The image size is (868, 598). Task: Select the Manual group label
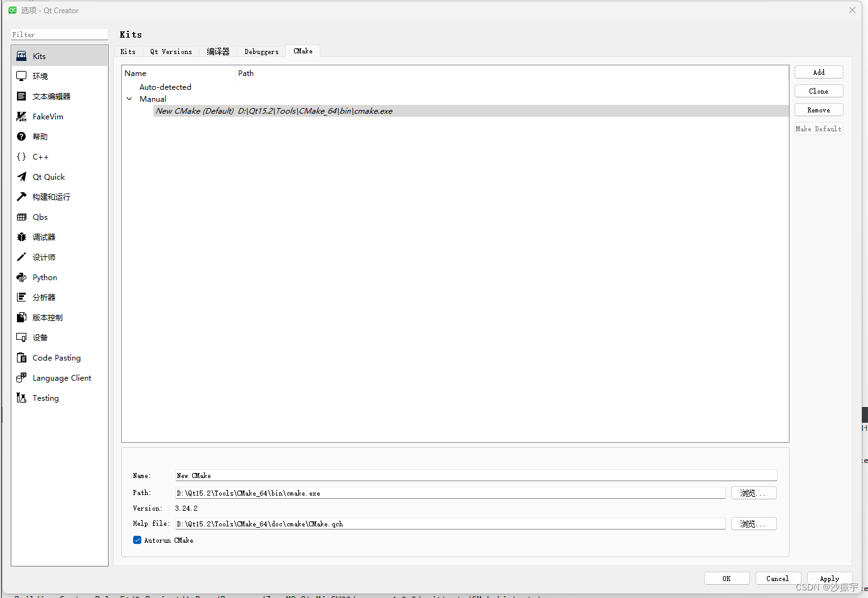click(x=153, y=99)
